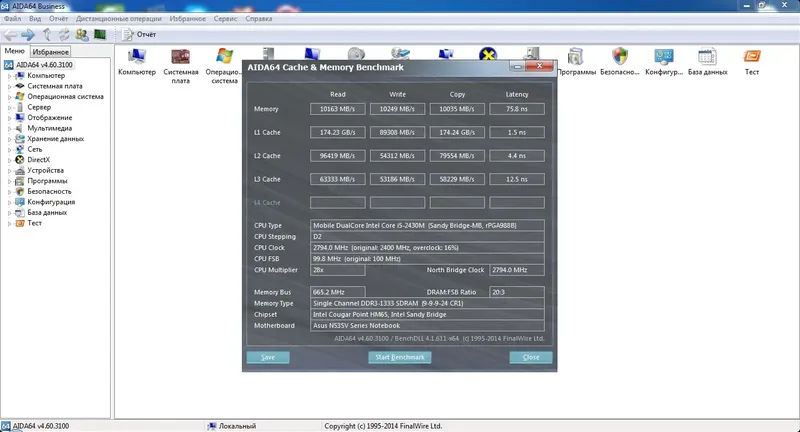The height and width of the screenshot is (432, 800).
Task: Open the Дистанционные операции menu
Action: (x=119, y=19)
